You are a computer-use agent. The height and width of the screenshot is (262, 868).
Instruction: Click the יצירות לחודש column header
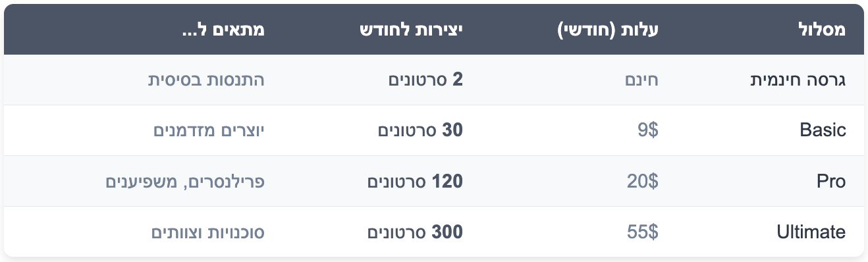coord(412,30)
